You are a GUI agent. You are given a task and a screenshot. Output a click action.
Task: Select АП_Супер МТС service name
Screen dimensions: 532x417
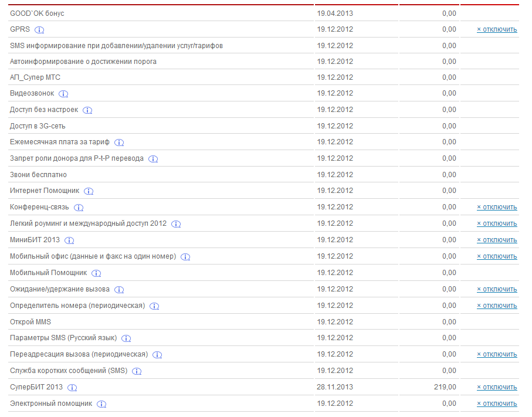(x=35, y=77)
